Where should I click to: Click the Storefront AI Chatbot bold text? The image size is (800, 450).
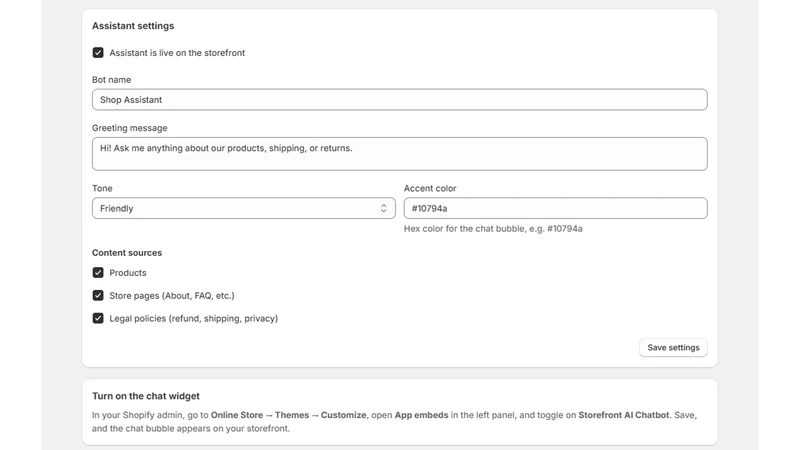(623, 415)
